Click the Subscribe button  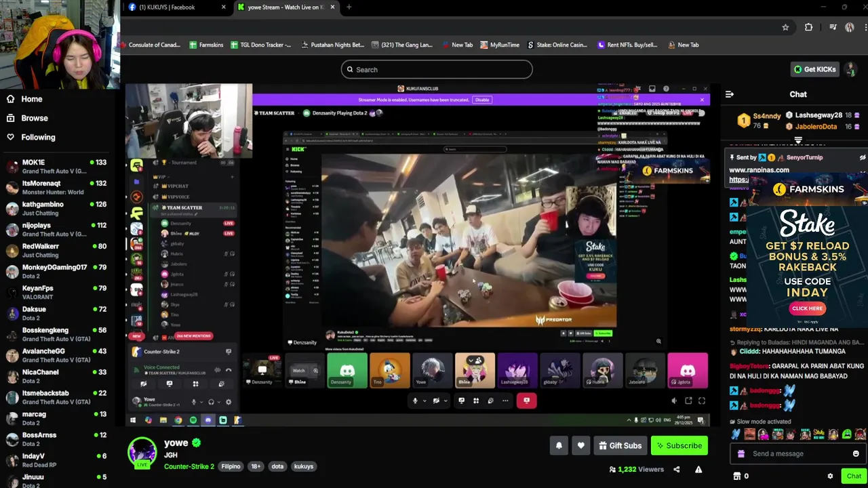(x=679, y=445)
